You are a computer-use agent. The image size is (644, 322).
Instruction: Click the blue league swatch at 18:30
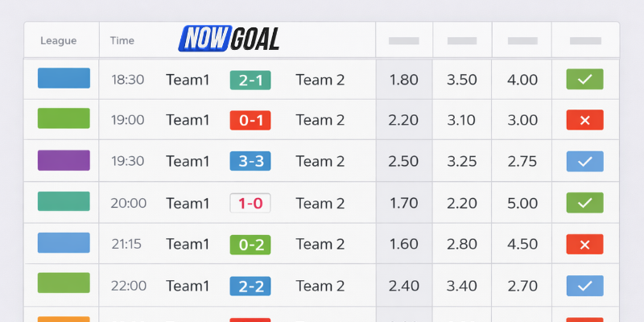[64, 78]
